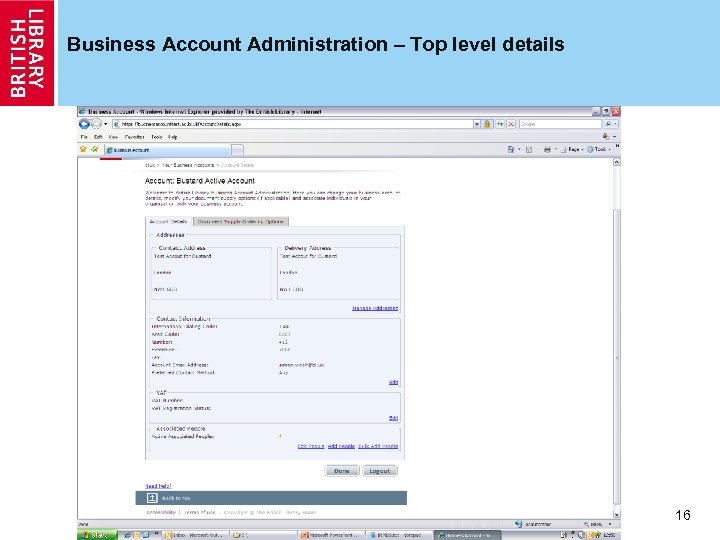The height and width of the screenshot is (540, 720).
Task: Click the Favorites Center star icon
Action: click(x=83, y=149)
